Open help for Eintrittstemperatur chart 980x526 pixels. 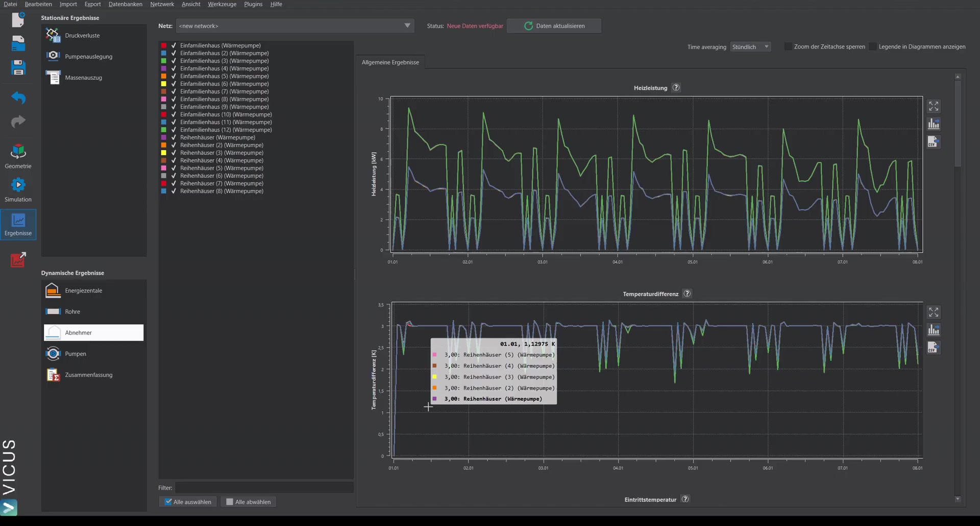(685, 499)
